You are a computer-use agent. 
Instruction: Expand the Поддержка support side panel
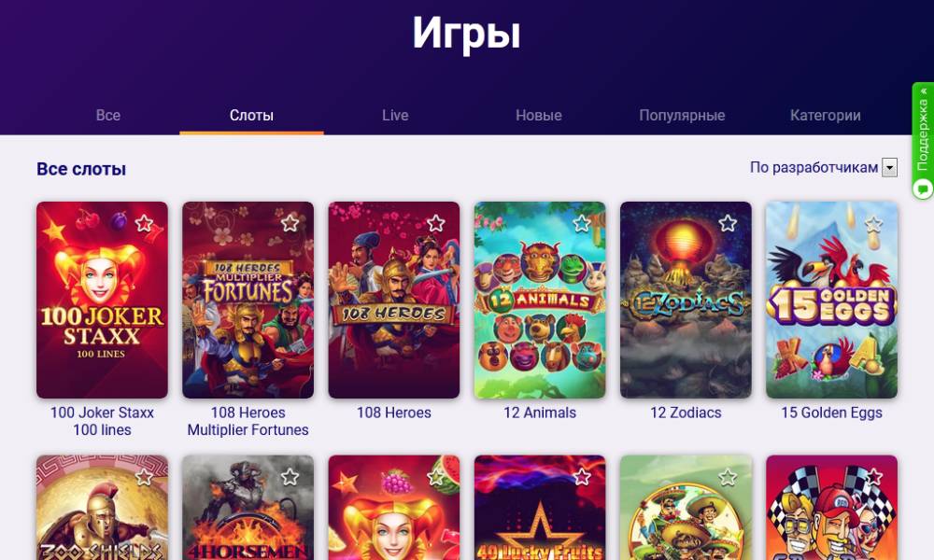coord(923,141)
